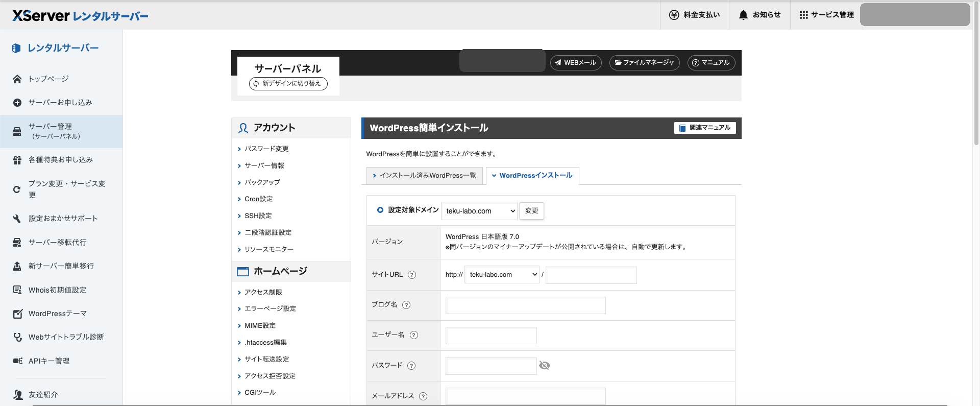
Task: Open CGIツール menu item
Action: click(260, 392)
